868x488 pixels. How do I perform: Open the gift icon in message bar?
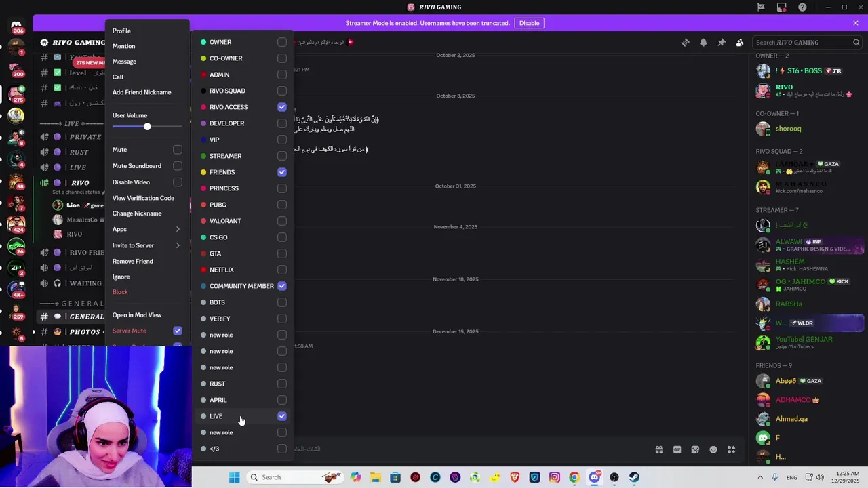click(658, 449)
